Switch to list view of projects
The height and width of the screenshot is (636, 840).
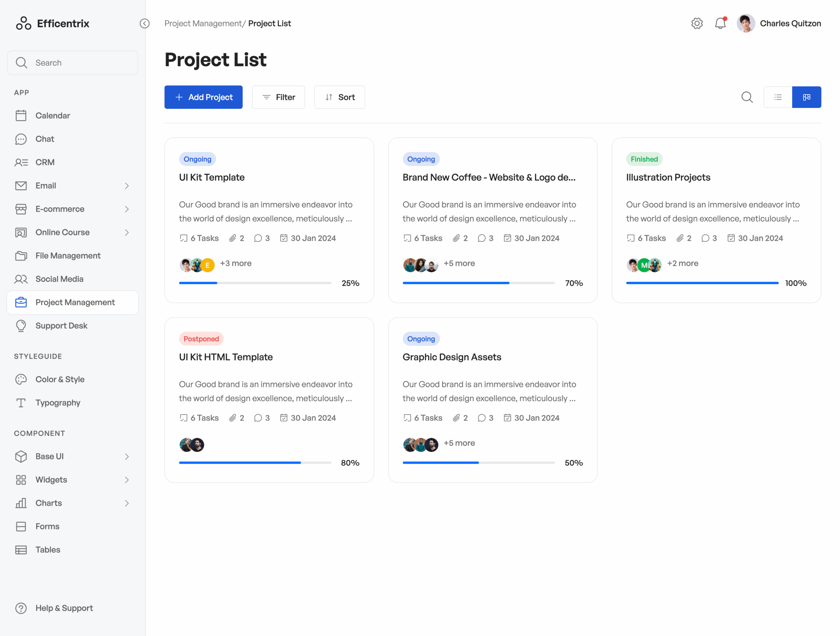pos(778,97)
